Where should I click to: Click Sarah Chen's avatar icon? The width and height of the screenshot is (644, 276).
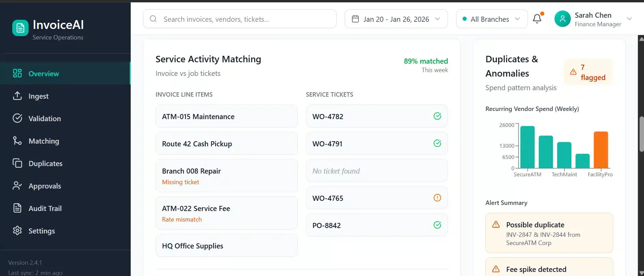tap(563, 19)
